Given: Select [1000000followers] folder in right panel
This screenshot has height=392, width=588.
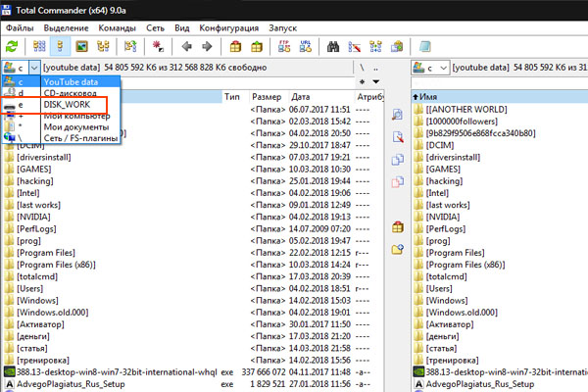Looking at the screenshot, I should 462,122.
